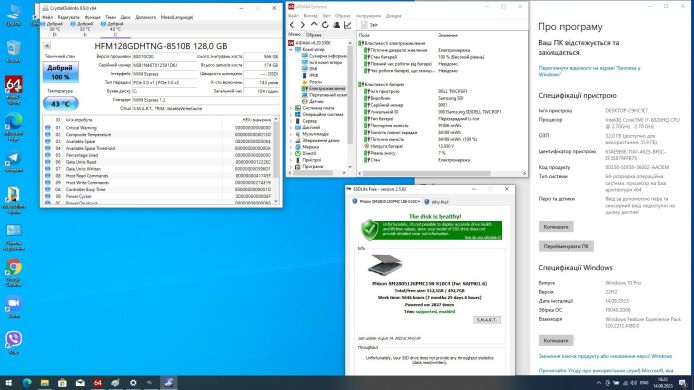Select 'Host Write Commands' SMART row
This screenshot has width=694, height=390.
[158, 182]
